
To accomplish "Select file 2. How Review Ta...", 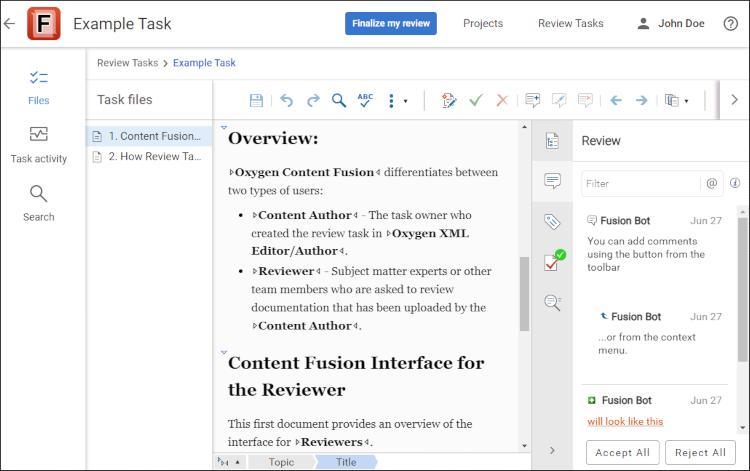I will coord(149,156).
